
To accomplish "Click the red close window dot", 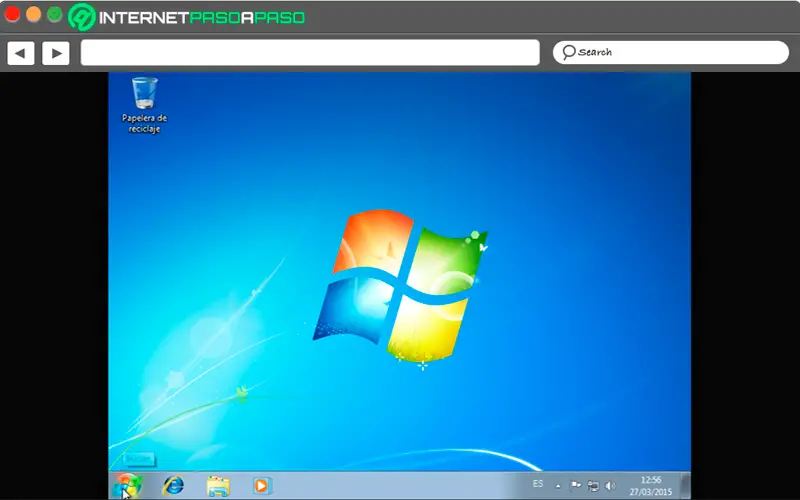I will (x=12, y=14).
